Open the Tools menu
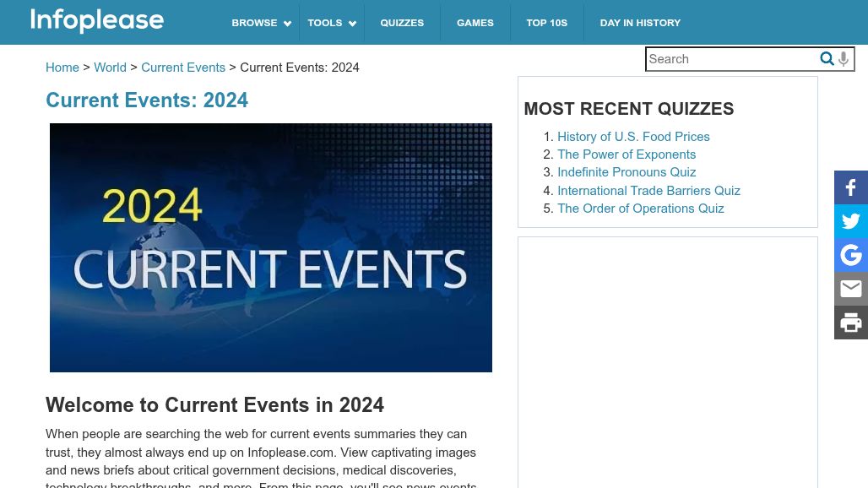The image size is (868, 488). (x=325, y=23)
